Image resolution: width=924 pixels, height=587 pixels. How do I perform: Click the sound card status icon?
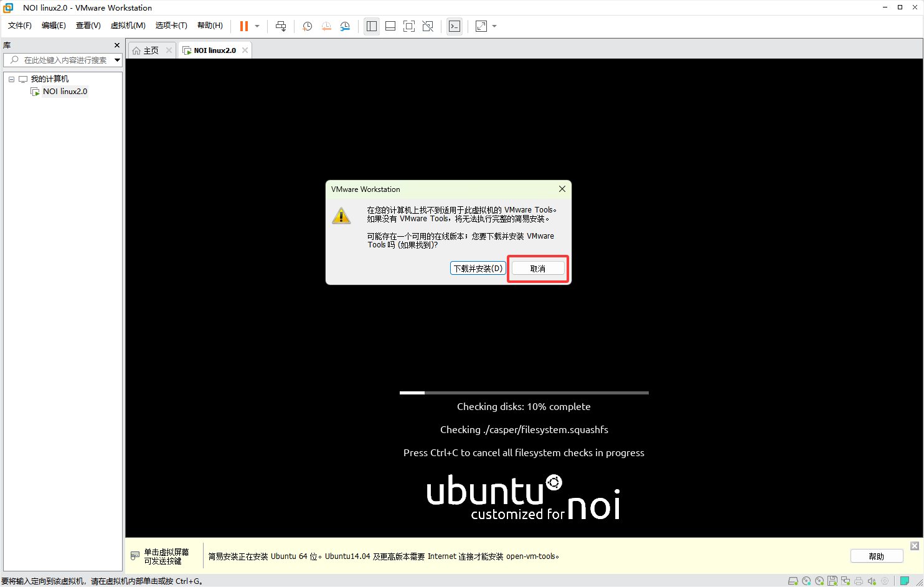point(872,581)
